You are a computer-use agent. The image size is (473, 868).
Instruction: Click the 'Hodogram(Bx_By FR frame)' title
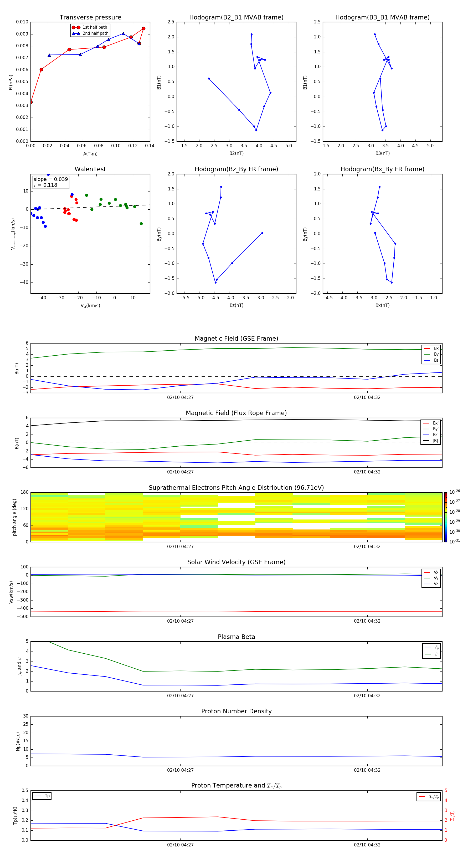[x=382, y=169]
